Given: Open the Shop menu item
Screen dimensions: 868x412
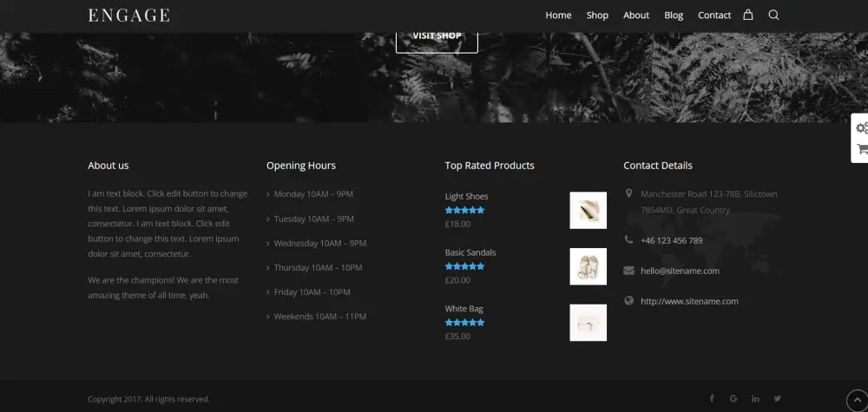Looking at the screenshot, I should [597, 16].
